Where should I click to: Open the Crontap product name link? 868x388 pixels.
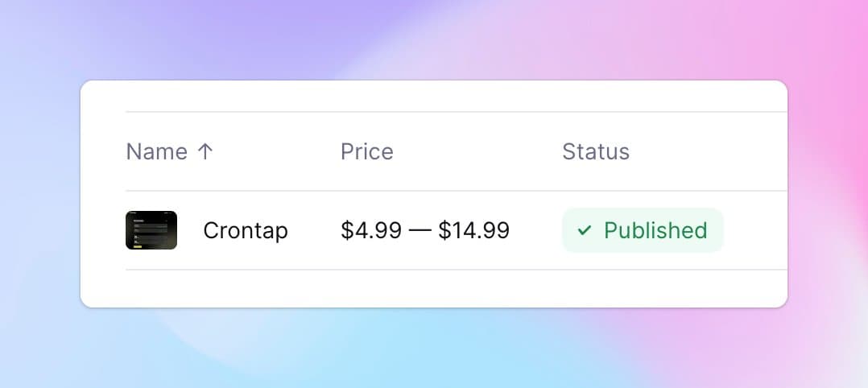246,230
